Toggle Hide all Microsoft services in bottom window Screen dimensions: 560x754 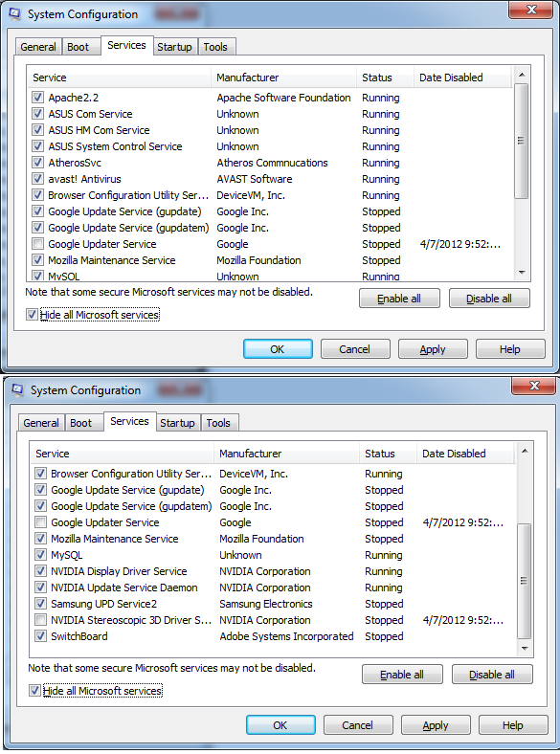click(34, 691)
